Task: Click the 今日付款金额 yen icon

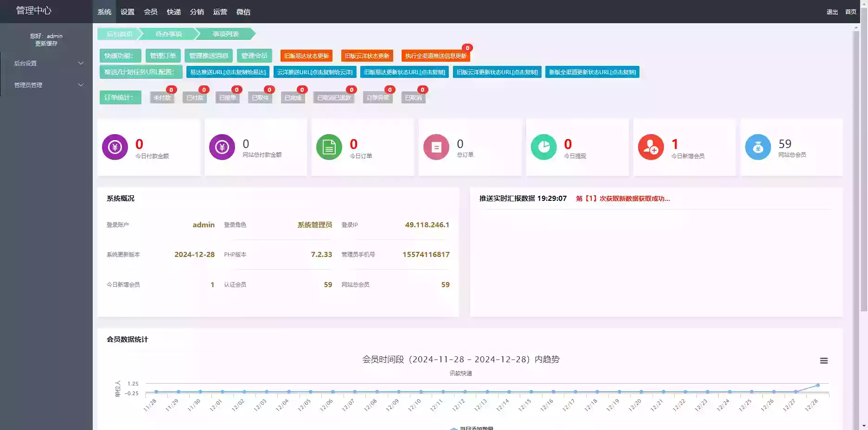Action: (x=115, y=147)
